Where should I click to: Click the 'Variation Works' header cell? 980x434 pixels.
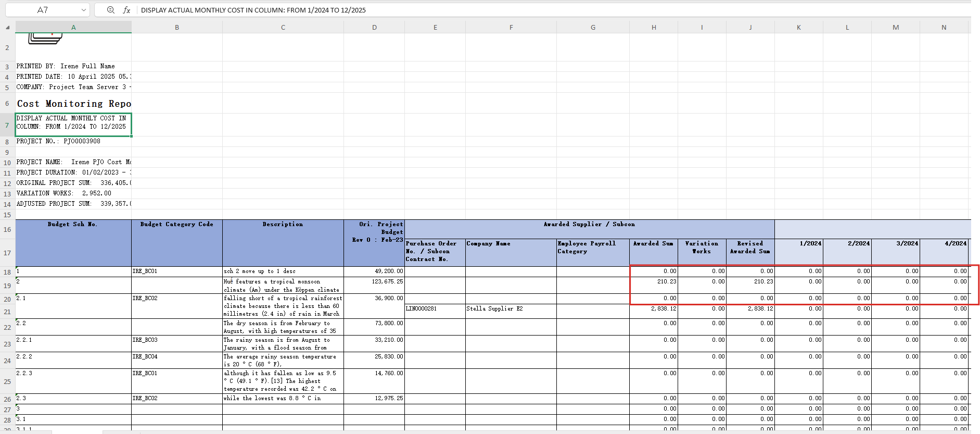[x=702, y=253]
